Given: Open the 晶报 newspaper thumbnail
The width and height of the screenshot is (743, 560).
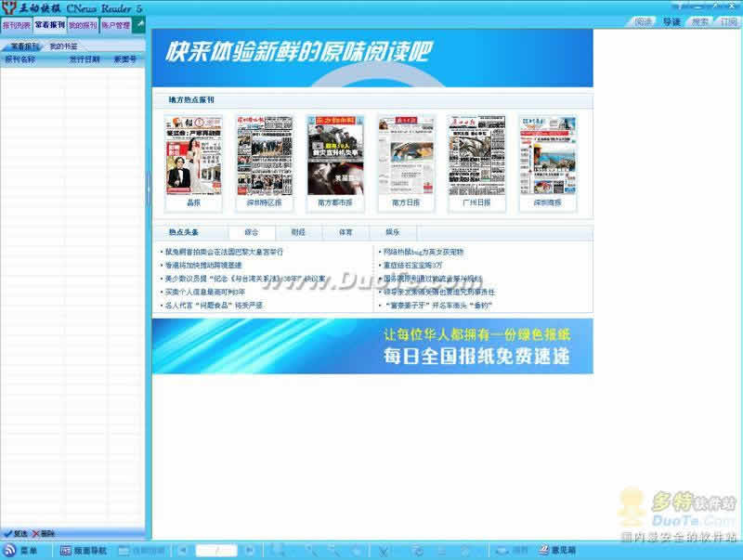Looking at the screenshot, I should pos(193,155).
